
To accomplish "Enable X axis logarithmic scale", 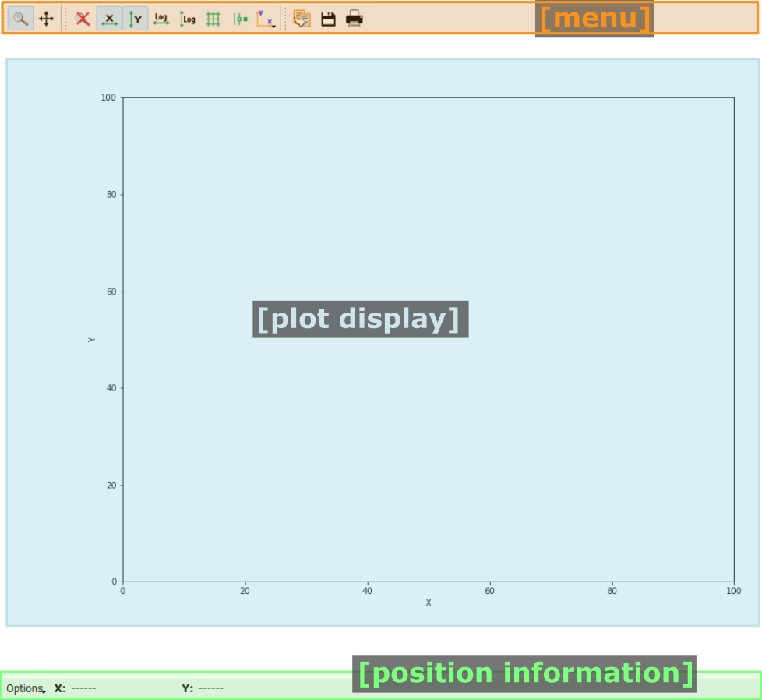I will click(x=161, y=19).
